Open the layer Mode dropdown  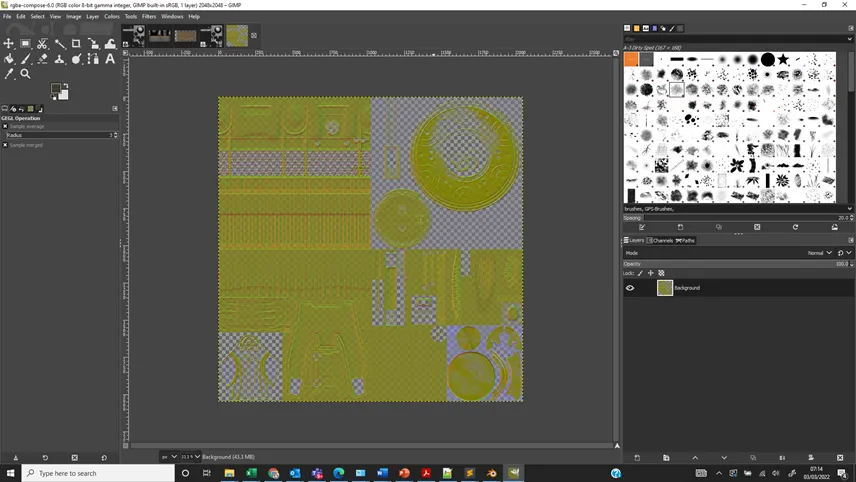tap(819, 253)
